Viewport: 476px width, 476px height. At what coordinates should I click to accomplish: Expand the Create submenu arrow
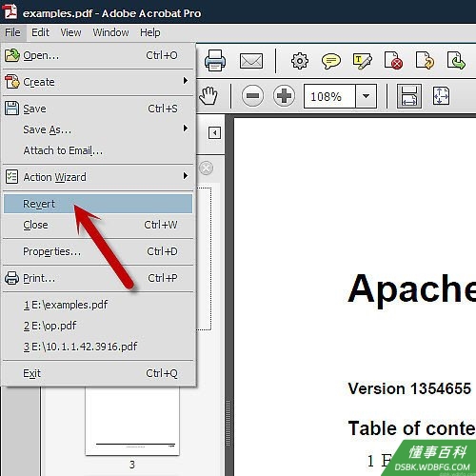(x=186, y=81)
